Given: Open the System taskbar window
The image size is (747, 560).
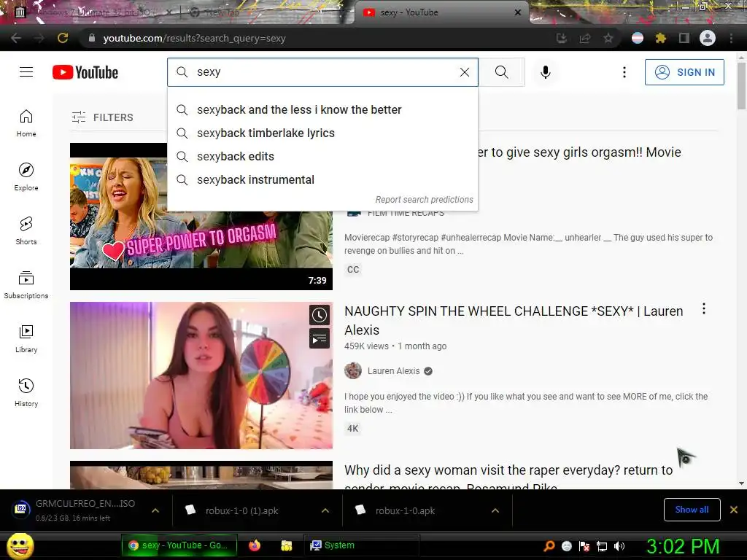Looking at the screenshot, I should tap(362, 545).
